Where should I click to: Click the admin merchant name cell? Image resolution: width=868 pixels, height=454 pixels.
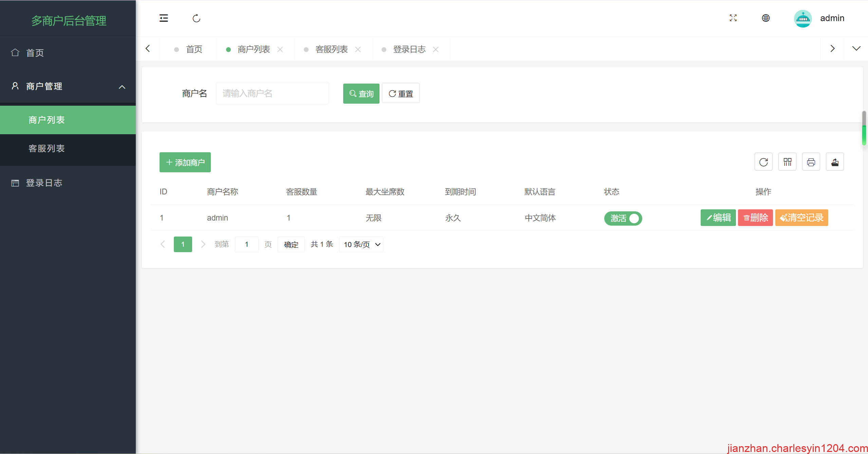218,218
